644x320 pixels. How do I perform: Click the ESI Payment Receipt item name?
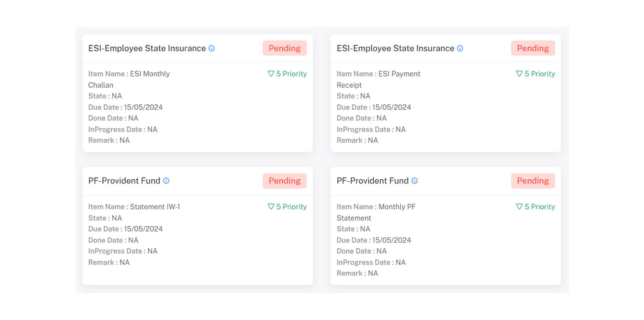click(x=399, y=74)
